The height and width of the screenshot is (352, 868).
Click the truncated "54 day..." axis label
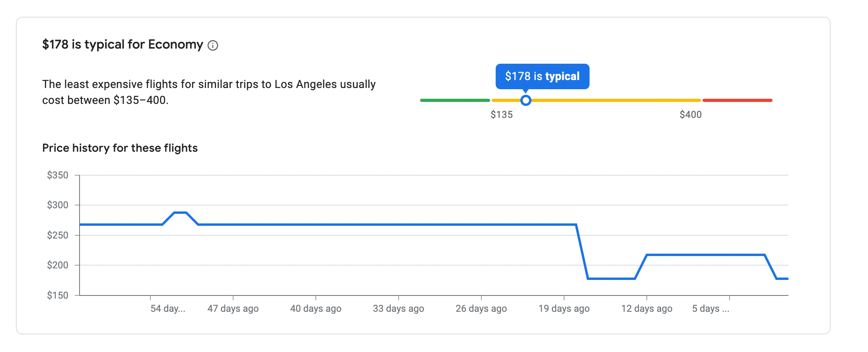point(167,309)
